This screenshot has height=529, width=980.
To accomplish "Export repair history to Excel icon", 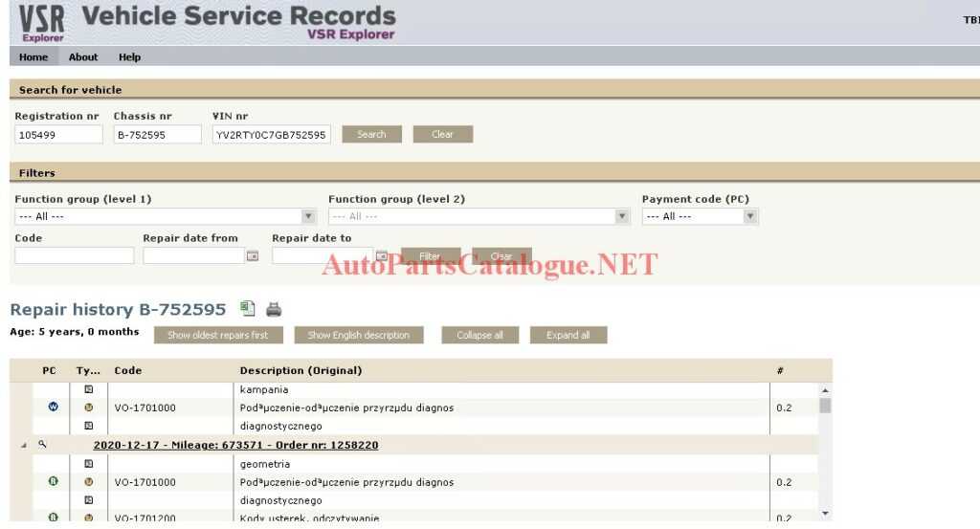I will [x=248, y=309].
